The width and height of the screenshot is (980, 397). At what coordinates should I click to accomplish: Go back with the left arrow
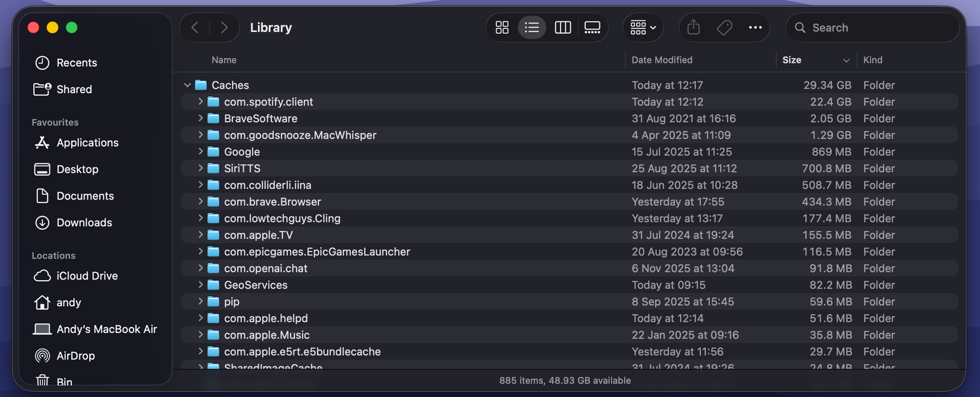pos(195,27)
